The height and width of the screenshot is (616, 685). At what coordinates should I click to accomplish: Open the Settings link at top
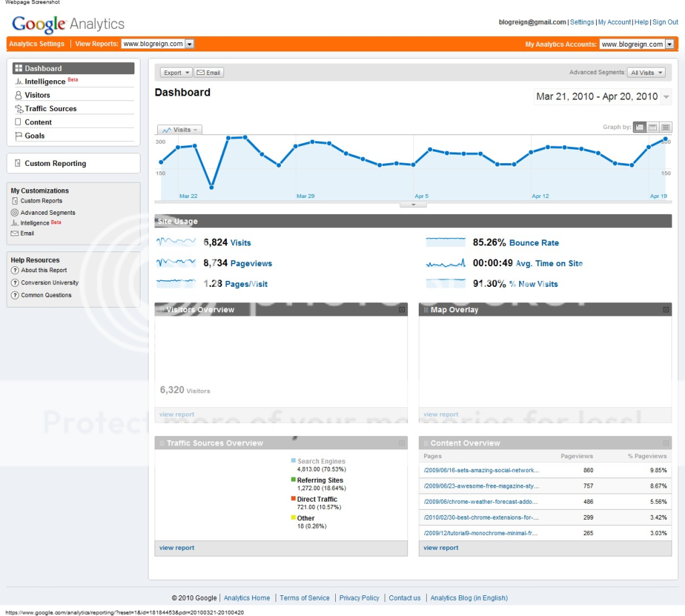coord(582,22)
